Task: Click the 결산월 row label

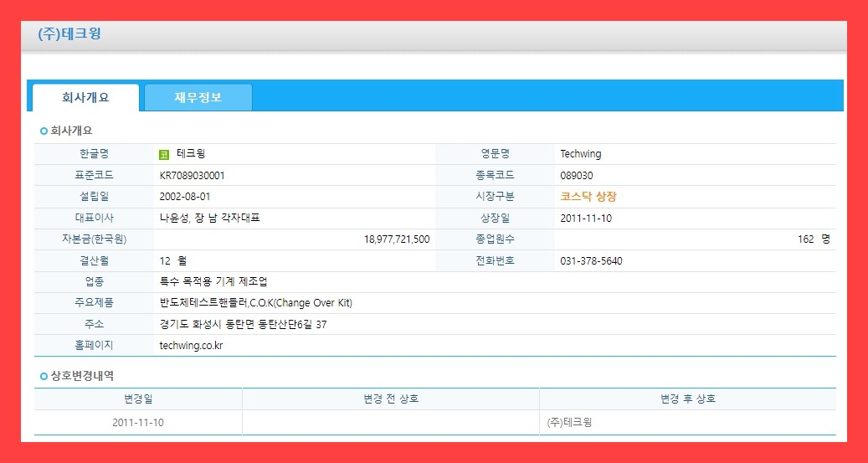Action: pos(94,261)
